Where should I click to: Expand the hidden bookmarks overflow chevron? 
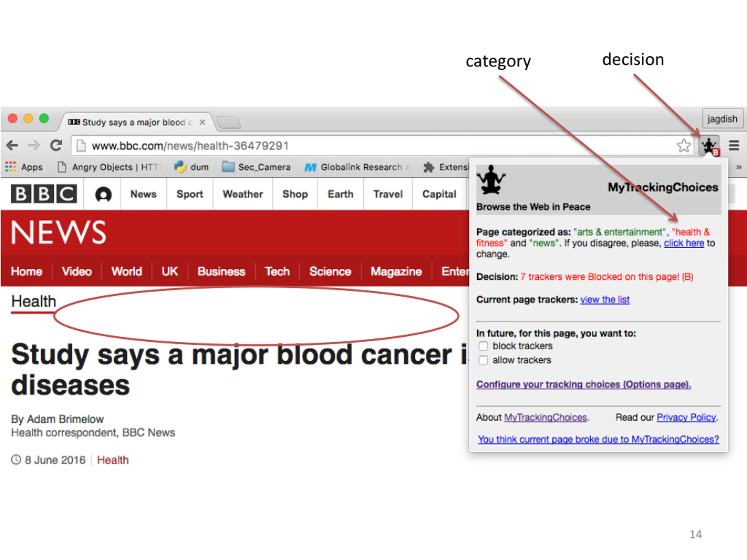[739, 167]
